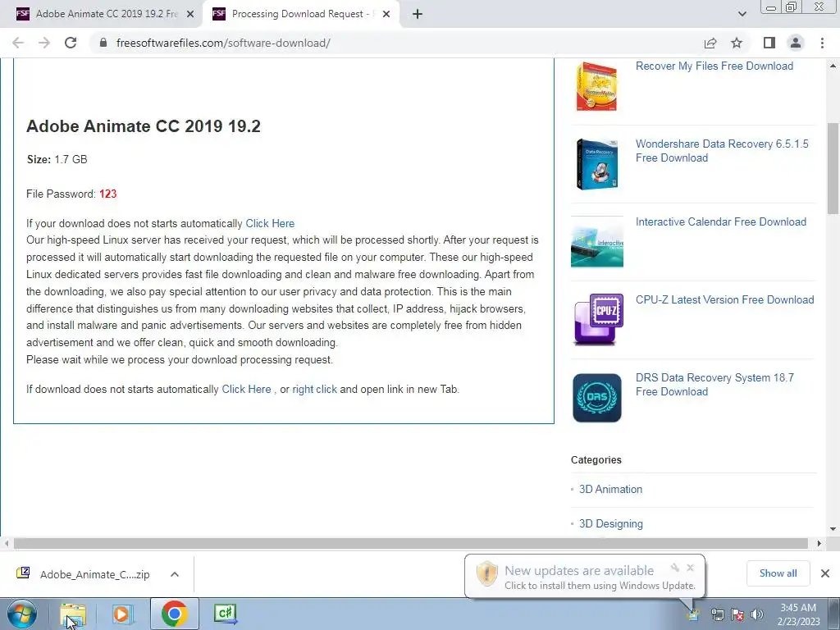Click the 'right click' link

[x=314, y=390]
